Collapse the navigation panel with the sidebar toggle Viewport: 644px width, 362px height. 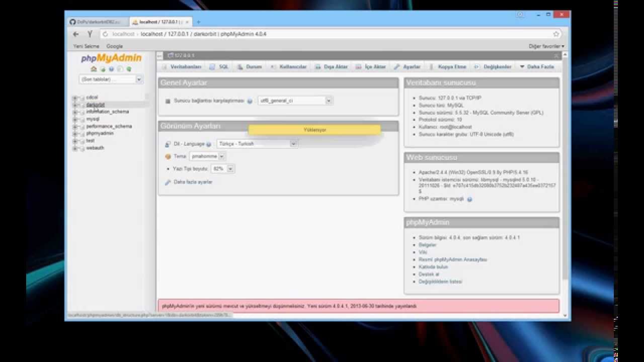159,55
